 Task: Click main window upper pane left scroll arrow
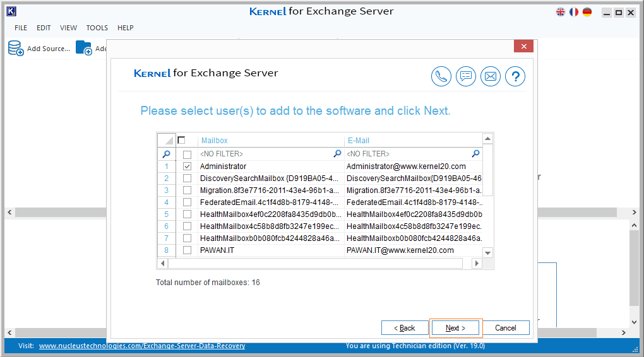coord(10,212)
